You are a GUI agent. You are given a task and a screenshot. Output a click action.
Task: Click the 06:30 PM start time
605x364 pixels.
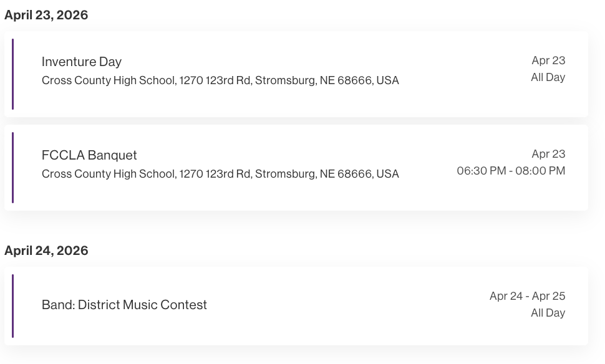click(x=481, y=171)
